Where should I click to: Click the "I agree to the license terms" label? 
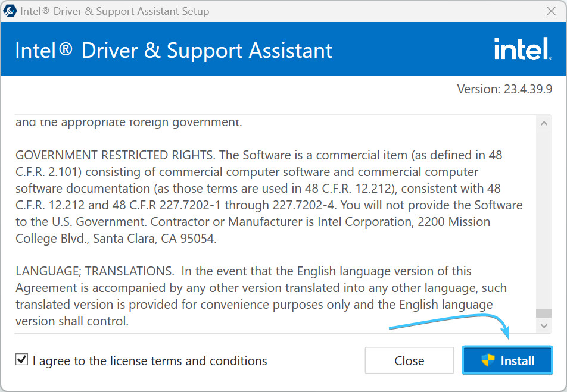[149, 360]
